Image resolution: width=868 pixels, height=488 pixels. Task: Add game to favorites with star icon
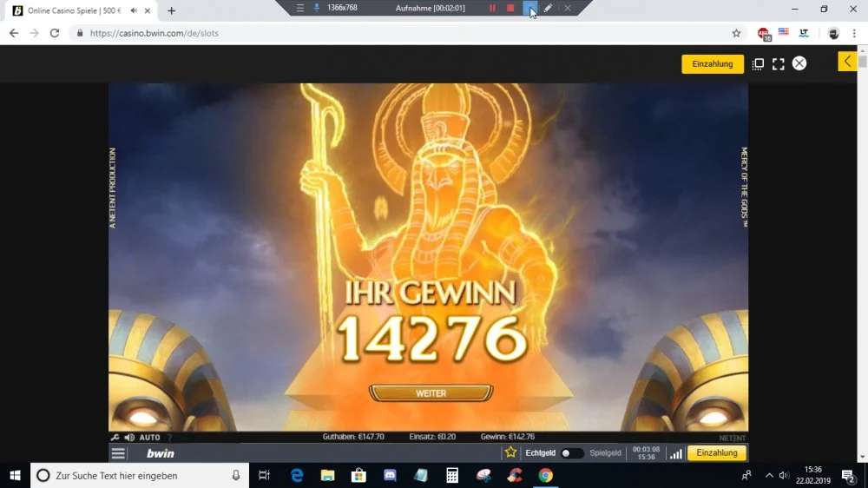pyautogui.click(x=510, y=452)
